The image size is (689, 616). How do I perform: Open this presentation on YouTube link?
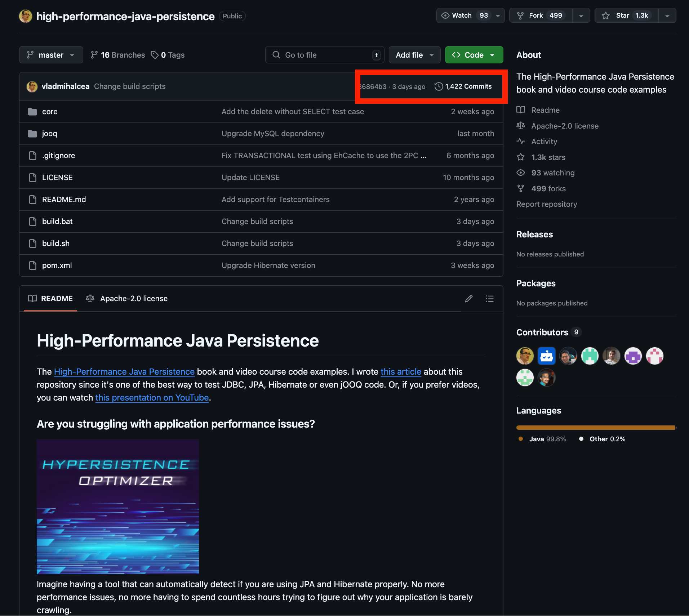[152, 398]
